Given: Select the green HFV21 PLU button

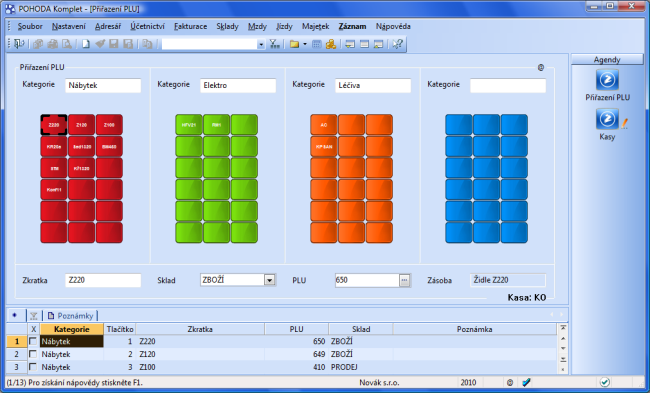Looking at the screenshot, I should pos(189,125).
